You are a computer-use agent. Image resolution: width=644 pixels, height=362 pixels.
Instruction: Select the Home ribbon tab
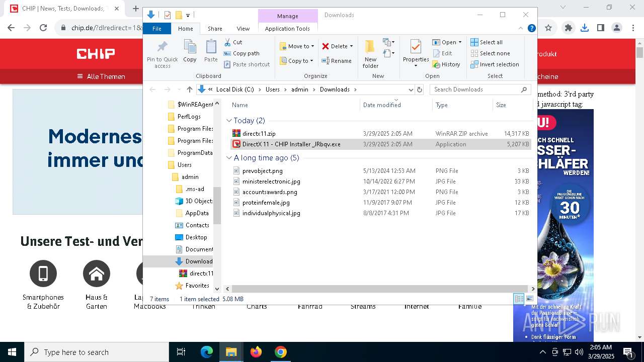(186, 29)
